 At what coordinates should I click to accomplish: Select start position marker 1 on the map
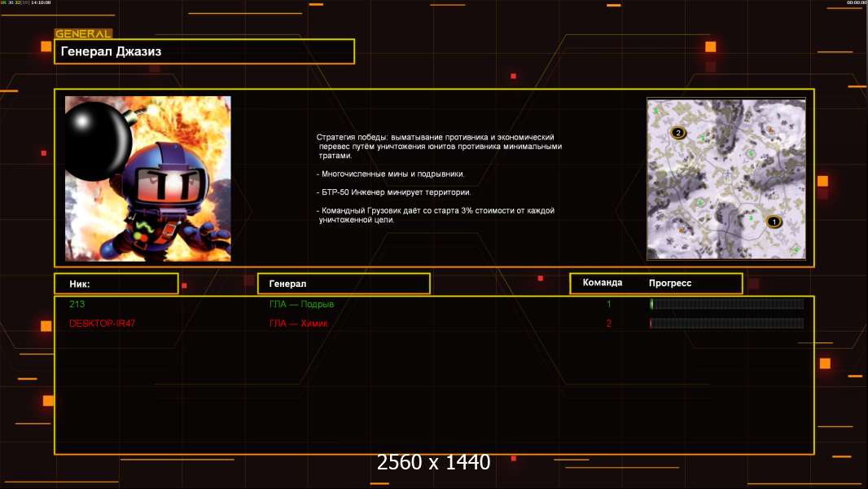click(x=774, y=222)
